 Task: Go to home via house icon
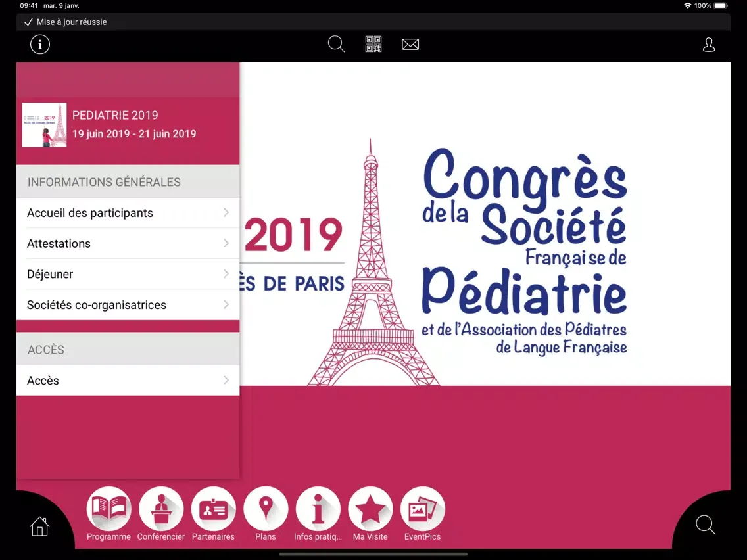[x=39, y=526]
